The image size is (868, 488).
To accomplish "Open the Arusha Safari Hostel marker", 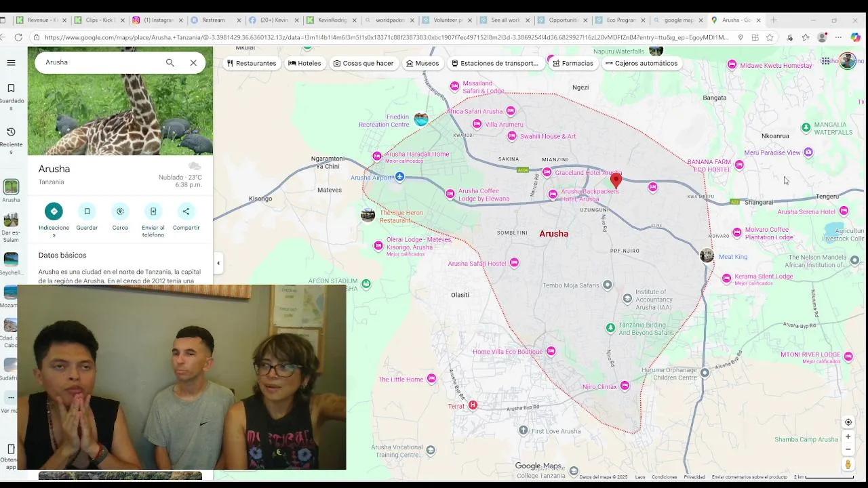I will coord(514,262).
